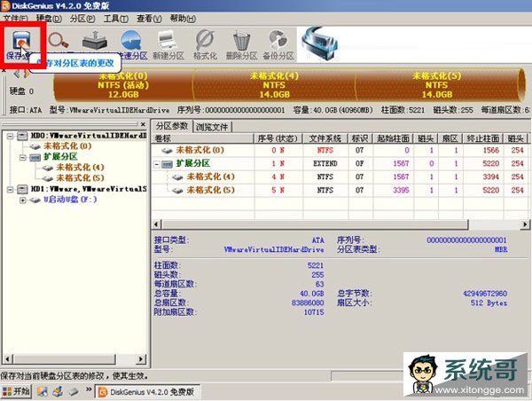This screenshot has height=401, width=532.
Task: Close the left tree panel
Action: (x=143, y=124)
